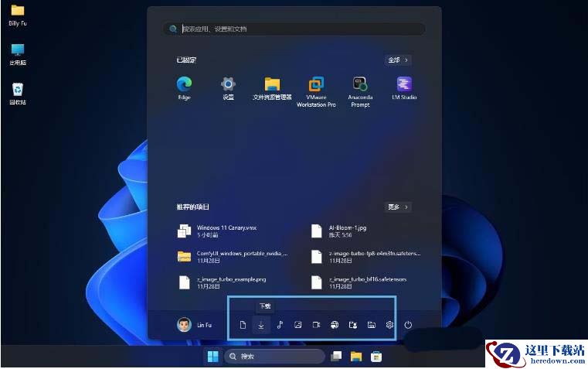The width and height of the screenshot is (588, 369).
Task: Expand recommended items with 更多 button
Action: coord(398,207)
